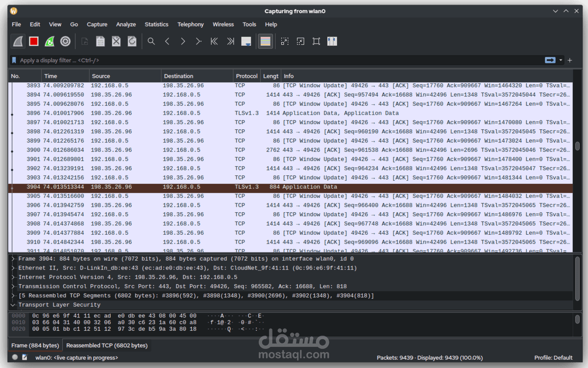
Task: Select packet 3893 TCP Window Update row
Action: point(290,85)
